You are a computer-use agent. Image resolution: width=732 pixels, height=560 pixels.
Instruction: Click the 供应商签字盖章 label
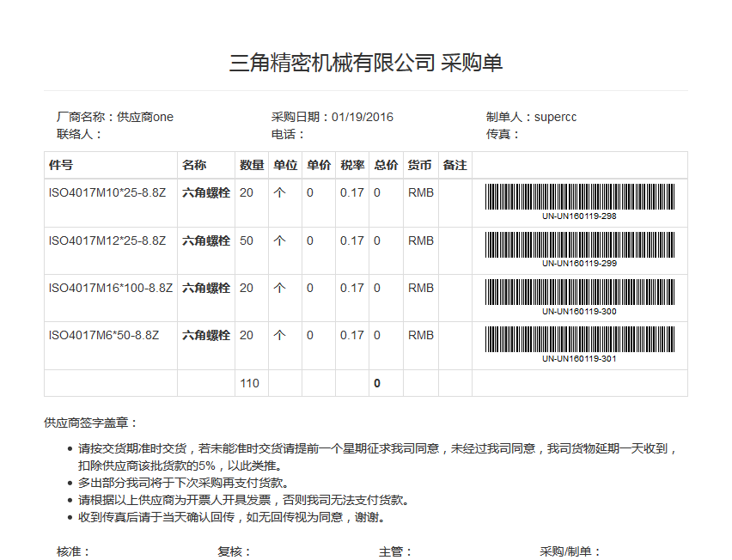coord(91,423)
